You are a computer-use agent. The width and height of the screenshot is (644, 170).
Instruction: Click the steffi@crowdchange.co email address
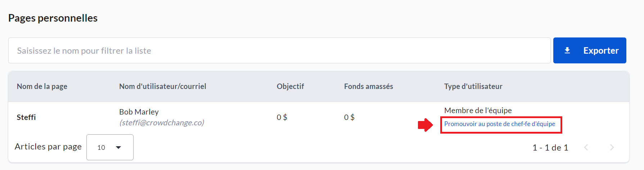162,123
